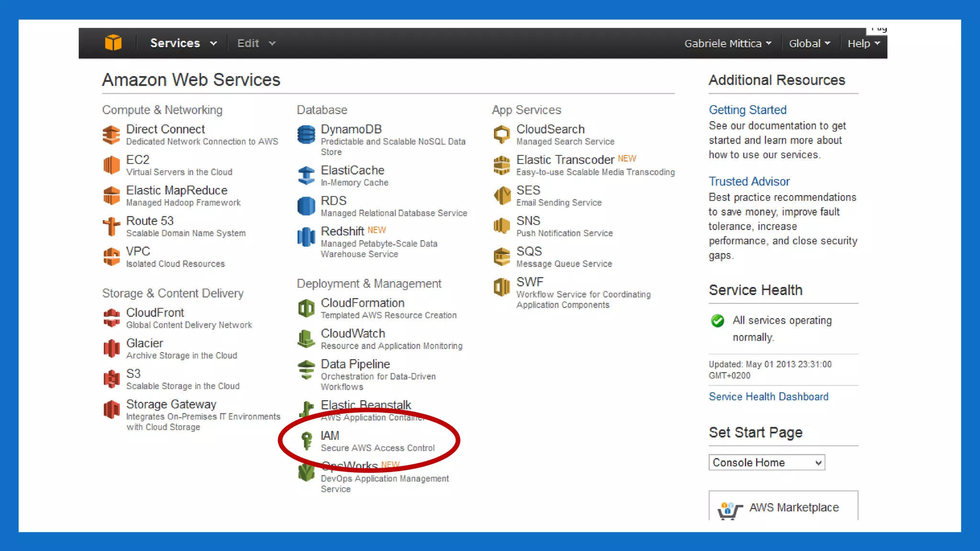Open the SNS notification icon
Image resolution: width=980 pixels, height=551 pixels.
click(501, 226)
